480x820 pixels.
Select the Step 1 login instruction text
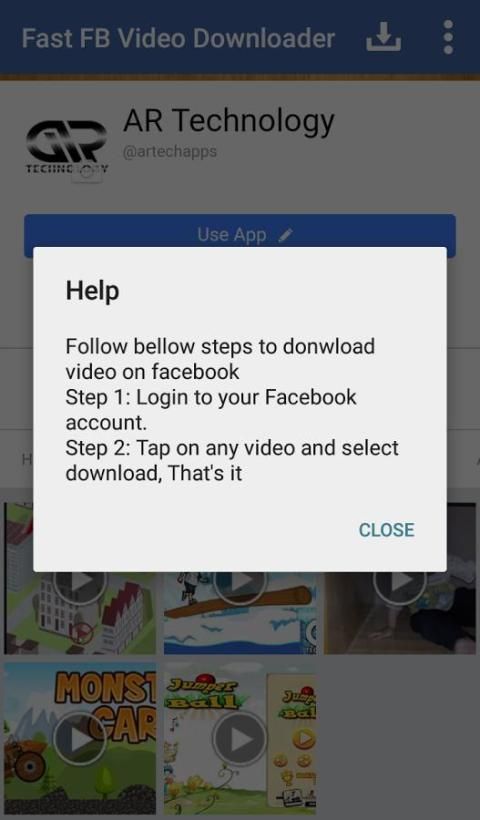tap(211, 409)
